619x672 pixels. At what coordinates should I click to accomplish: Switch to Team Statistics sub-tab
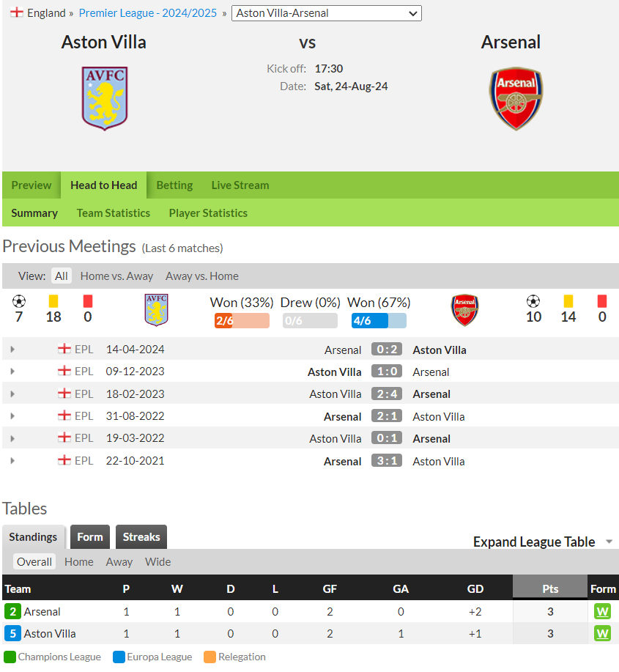pos(113,213)
